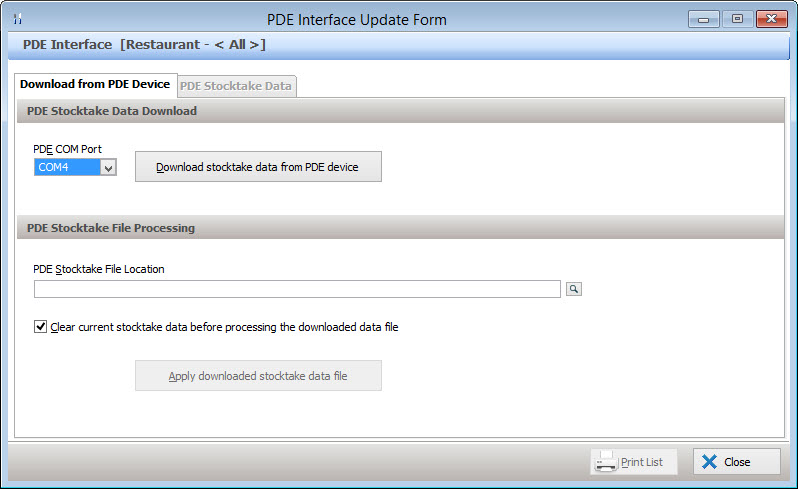Click the printer icon on Print List
798x489 pixels.
pos(606,461)
